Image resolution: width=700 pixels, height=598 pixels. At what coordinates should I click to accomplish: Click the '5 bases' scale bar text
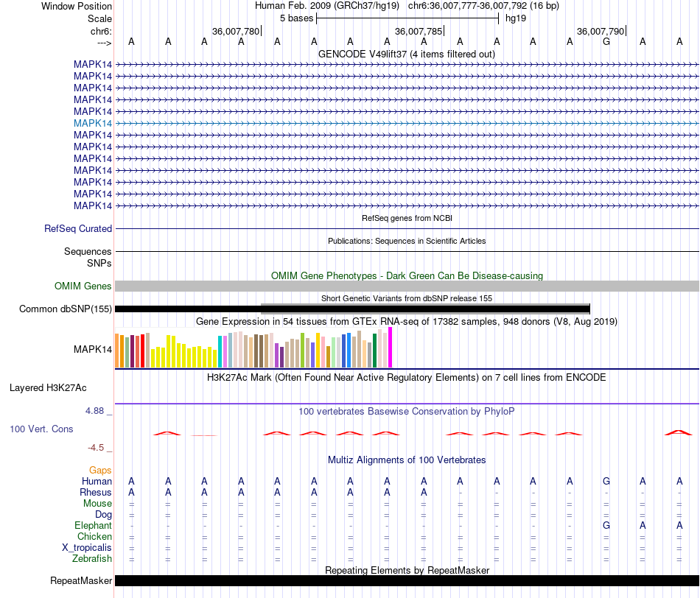pos(296,18)
